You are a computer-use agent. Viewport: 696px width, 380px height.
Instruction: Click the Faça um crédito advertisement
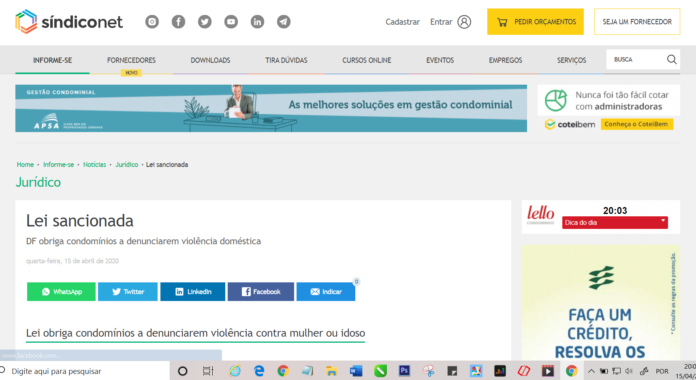tap(601, 303)
